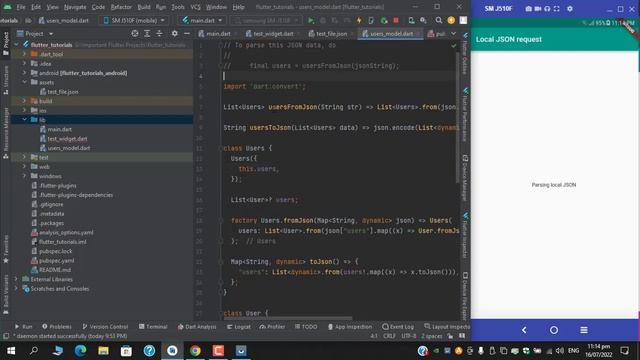Image resolution: width=640 pixels, height=360 pixels.
Task: Open Windows Start menu
Action: click(x=11, y=351)
